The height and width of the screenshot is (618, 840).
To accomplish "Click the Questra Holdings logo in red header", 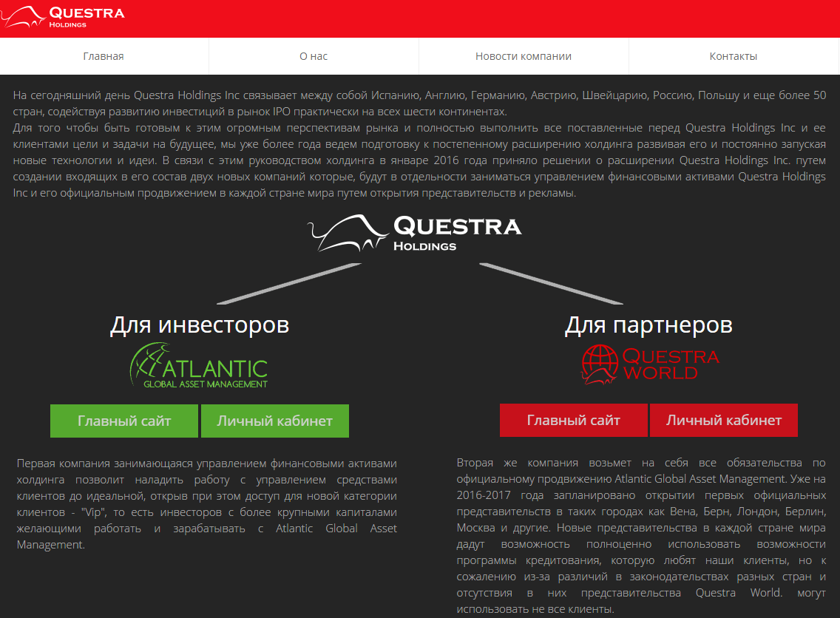I will (63, 18).
